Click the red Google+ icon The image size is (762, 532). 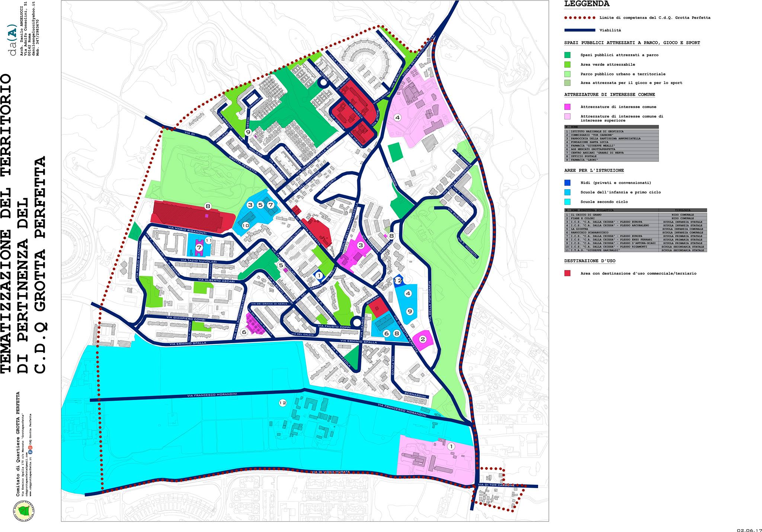[x=31, y=447]
